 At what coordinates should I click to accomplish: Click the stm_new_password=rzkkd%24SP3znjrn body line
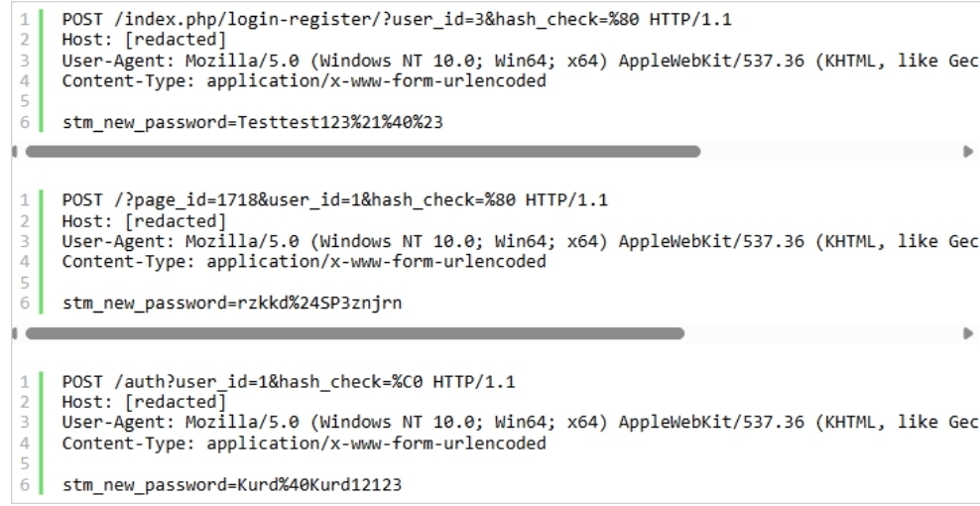click(232, 304)
